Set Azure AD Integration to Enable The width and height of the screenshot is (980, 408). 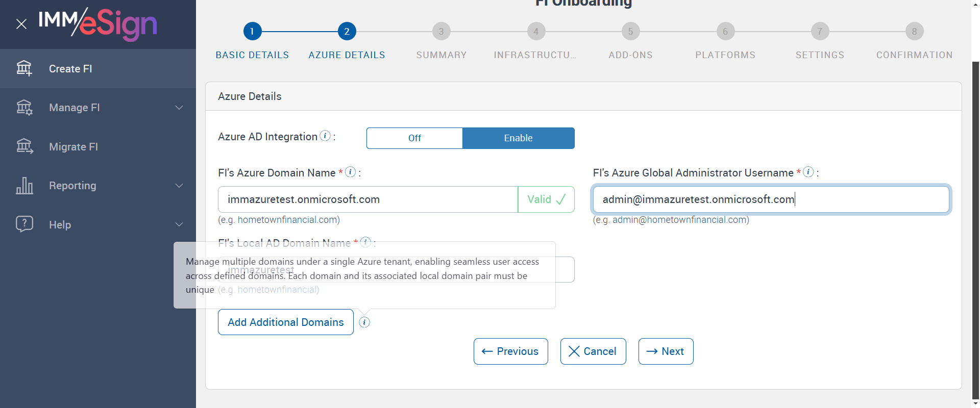click(518, 138)
